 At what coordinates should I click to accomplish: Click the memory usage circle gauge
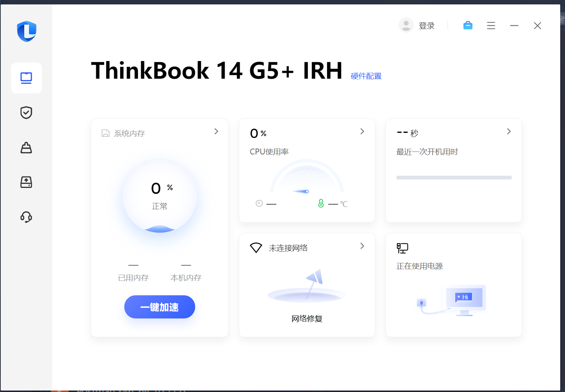click(160, 196)
